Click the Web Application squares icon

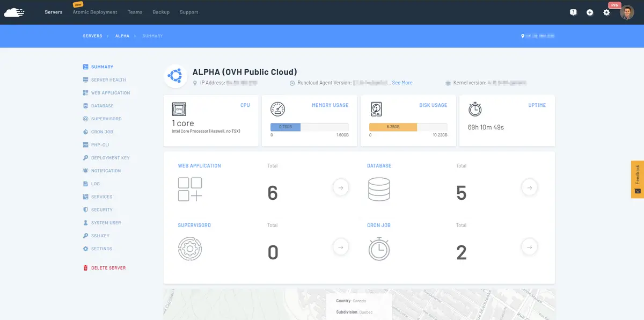pyautogui.click(x=190, y=190)
